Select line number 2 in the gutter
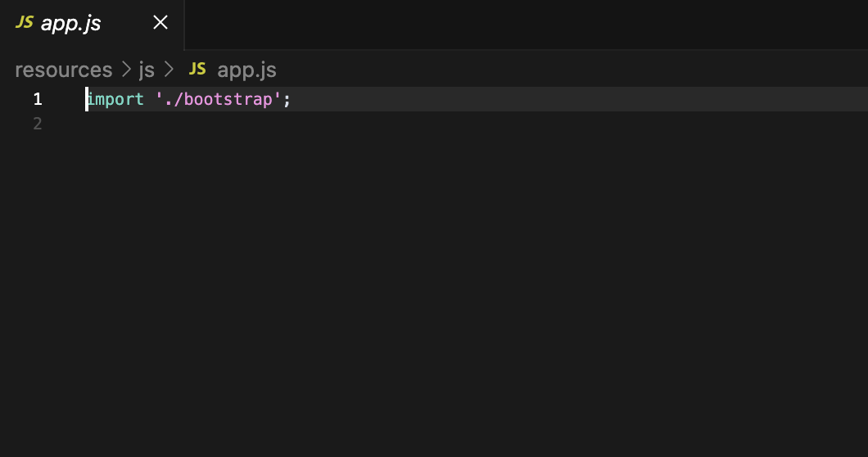The width and height of the screenshot is (868, 457). (x=38, y=124)
